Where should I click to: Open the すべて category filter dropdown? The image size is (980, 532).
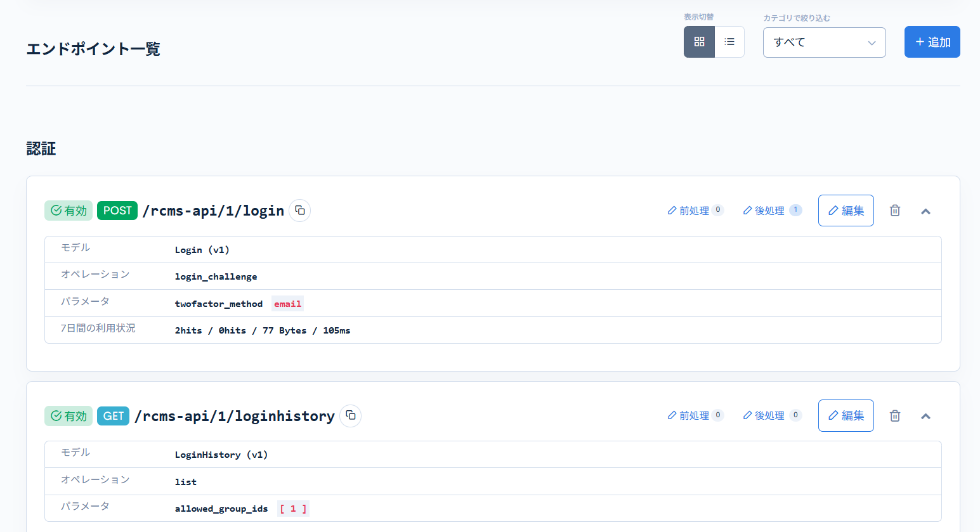point(824,42)
